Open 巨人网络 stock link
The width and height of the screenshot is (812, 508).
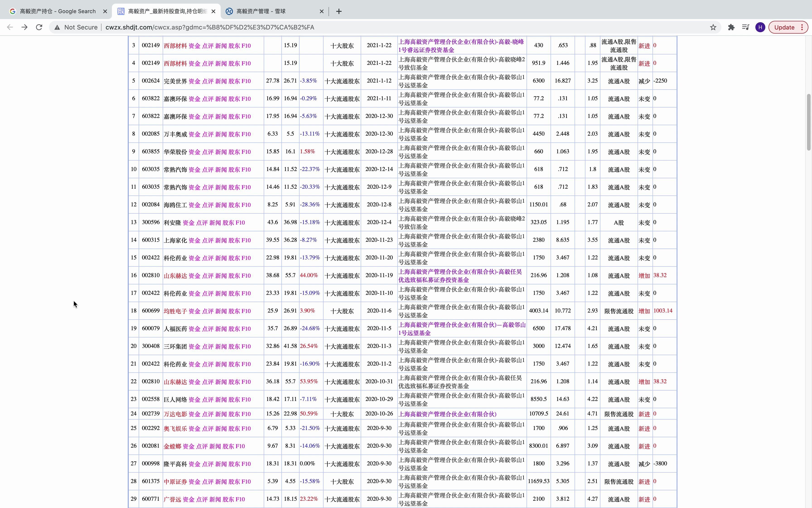tap(175, 399)
